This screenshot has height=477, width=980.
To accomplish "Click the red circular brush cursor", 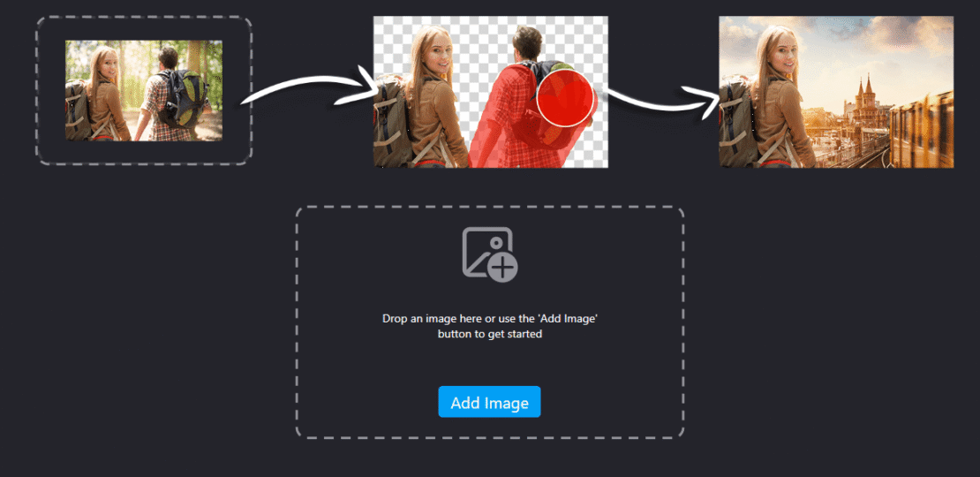I will point(565,98).
